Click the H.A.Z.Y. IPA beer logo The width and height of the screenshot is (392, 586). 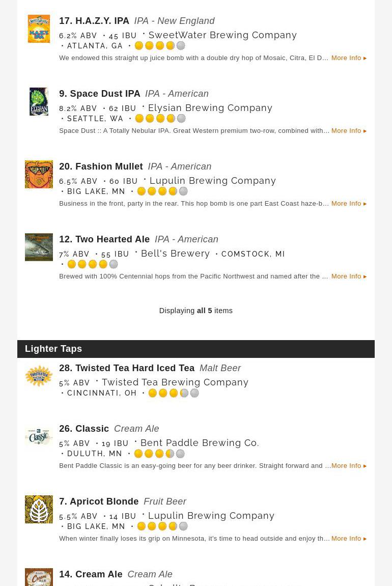pyautogui.click(x=39, y=29)
